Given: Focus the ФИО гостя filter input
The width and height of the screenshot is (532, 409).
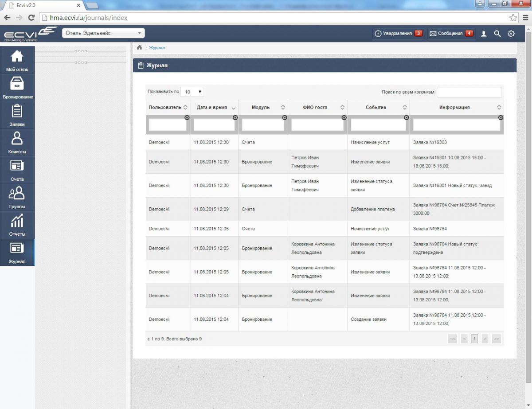Looking at the screenshot, I should 317,125.
